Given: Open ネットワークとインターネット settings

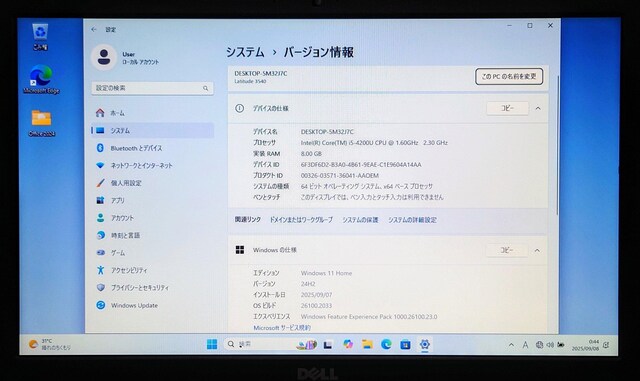Looking at the screenshot, I should point(152,165).
